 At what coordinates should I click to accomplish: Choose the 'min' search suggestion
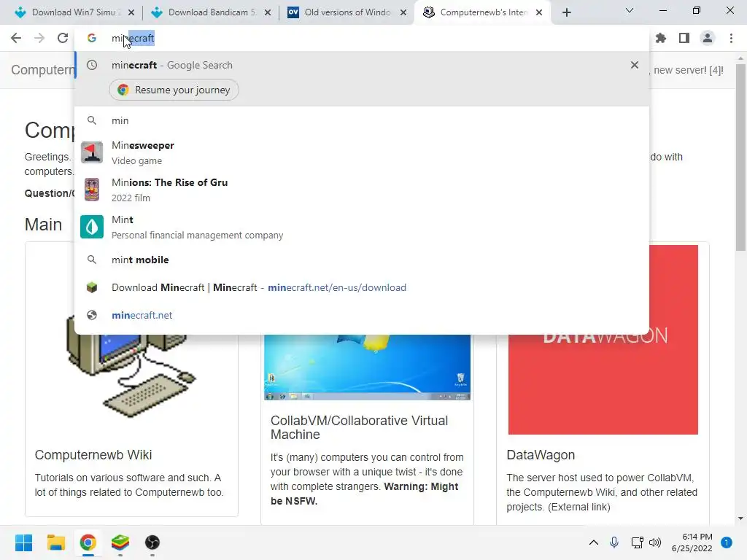[x=362, y=120]
